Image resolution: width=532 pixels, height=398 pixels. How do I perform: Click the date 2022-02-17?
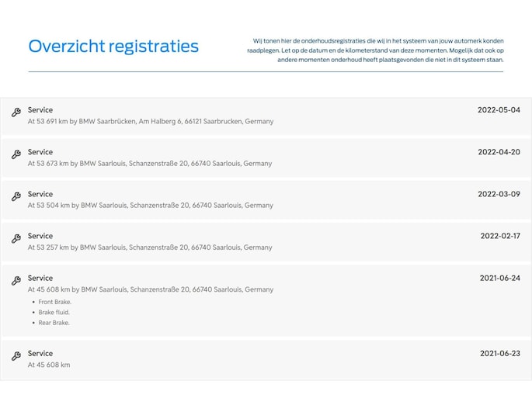pos(500,236)
